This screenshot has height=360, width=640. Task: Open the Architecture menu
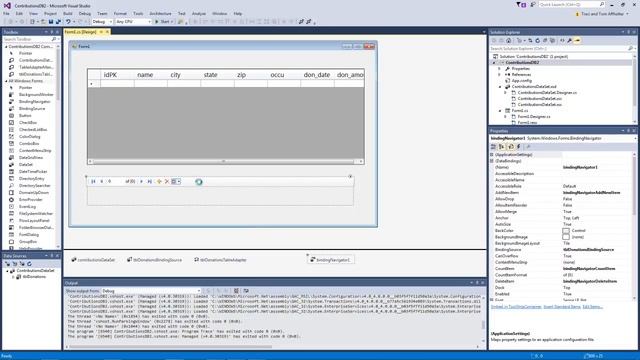pos(160,13)
